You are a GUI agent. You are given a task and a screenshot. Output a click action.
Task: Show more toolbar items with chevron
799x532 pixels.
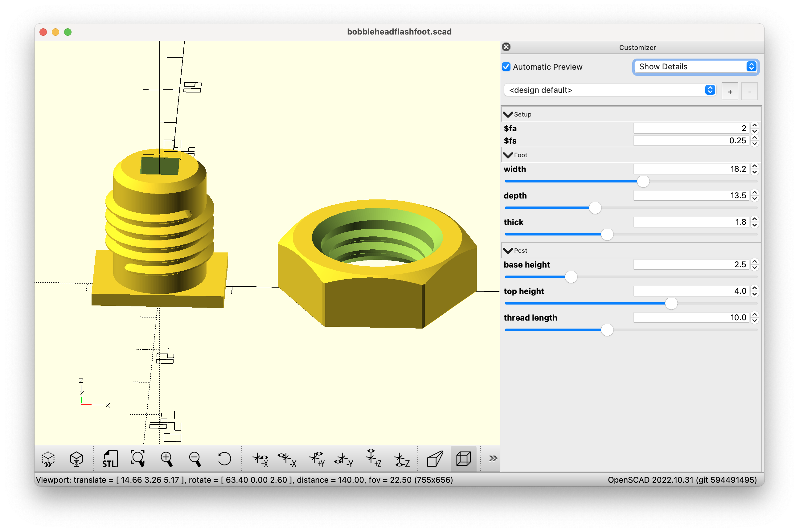(493, 459)
